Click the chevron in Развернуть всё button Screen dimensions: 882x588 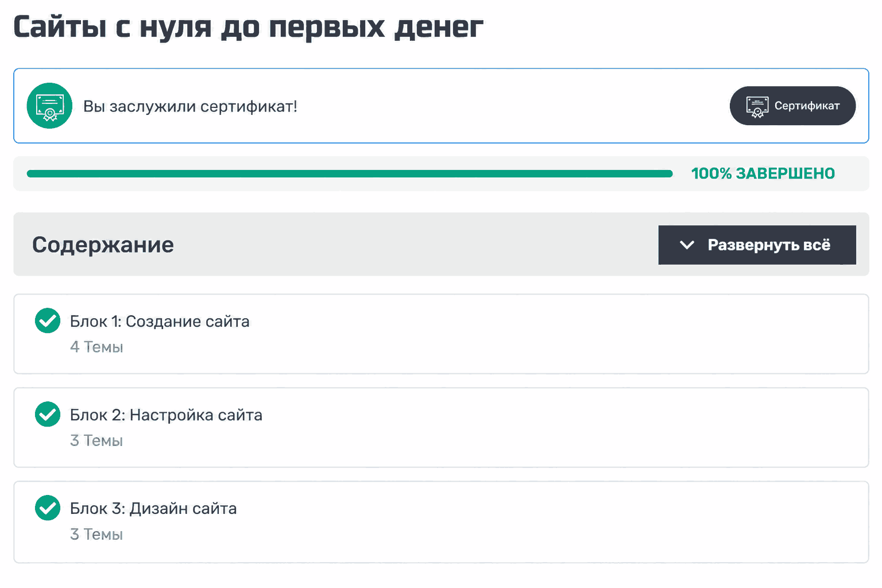pos(687,245)
